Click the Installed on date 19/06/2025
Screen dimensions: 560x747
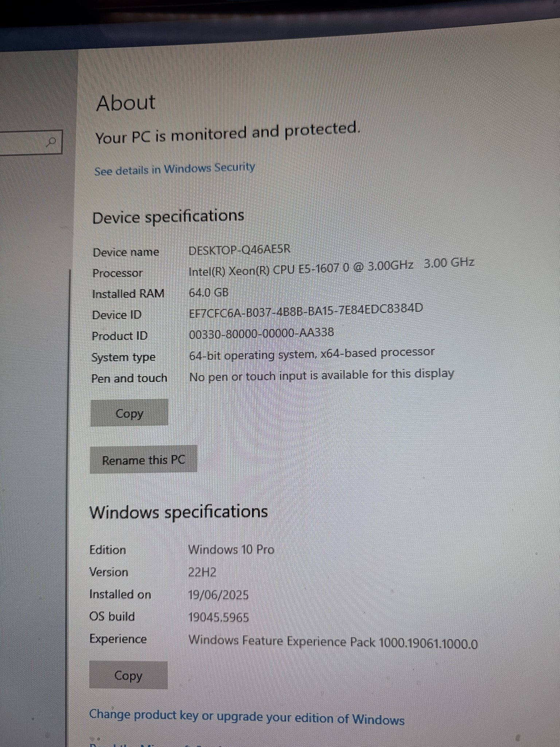pyautogui.click(x=218, y=595)
